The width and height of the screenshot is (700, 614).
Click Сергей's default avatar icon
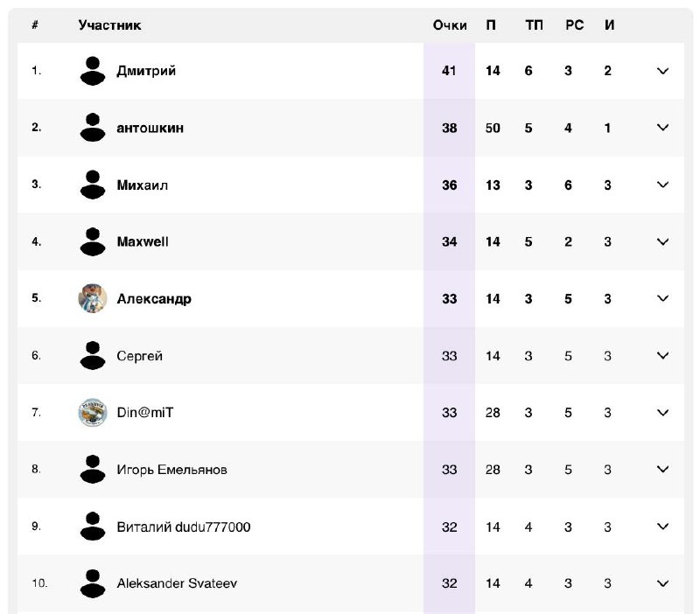93,356
